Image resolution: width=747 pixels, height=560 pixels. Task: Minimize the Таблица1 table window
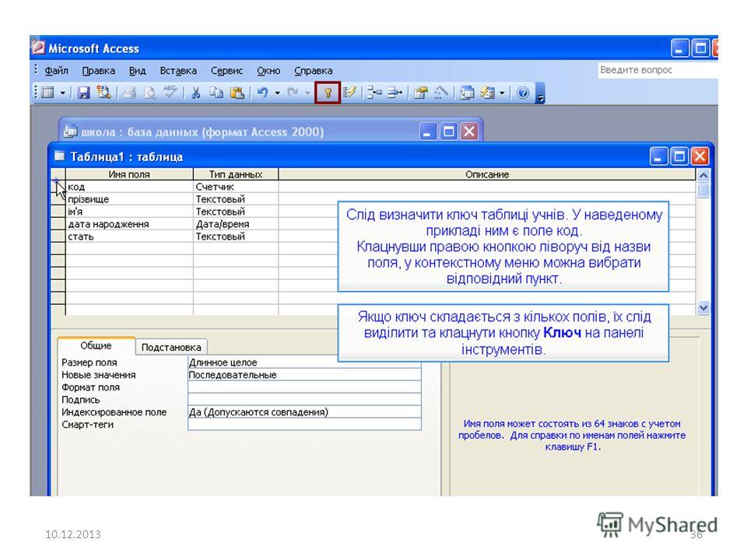point(658,156)
